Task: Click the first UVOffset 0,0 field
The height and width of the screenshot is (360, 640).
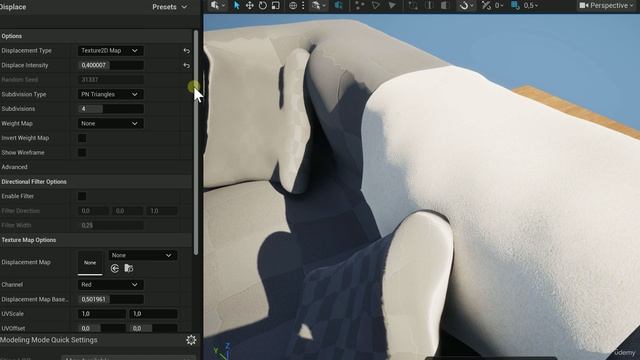Action: [102, 328]
